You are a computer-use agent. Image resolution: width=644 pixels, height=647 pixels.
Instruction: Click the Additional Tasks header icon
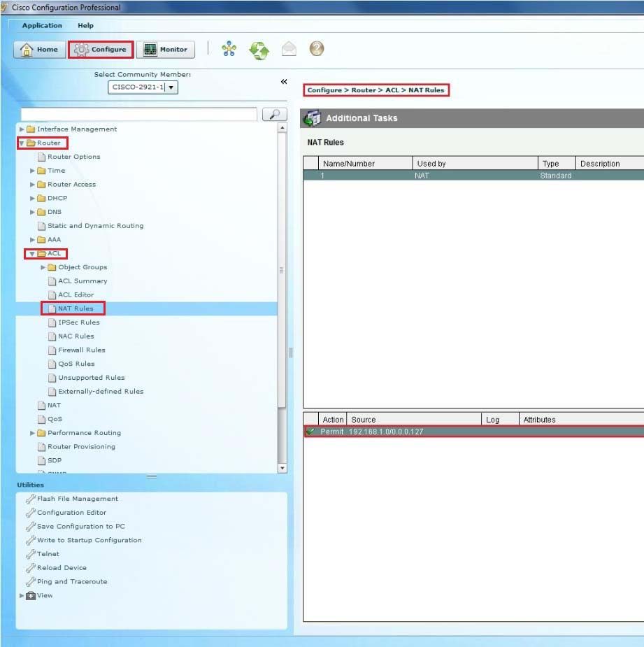[313, 118]
